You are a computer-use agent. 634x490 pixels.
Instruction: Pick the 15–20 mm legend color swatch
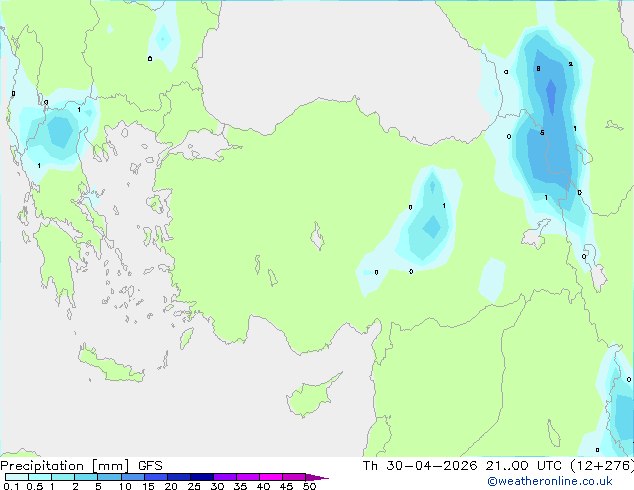pos(156,477)
